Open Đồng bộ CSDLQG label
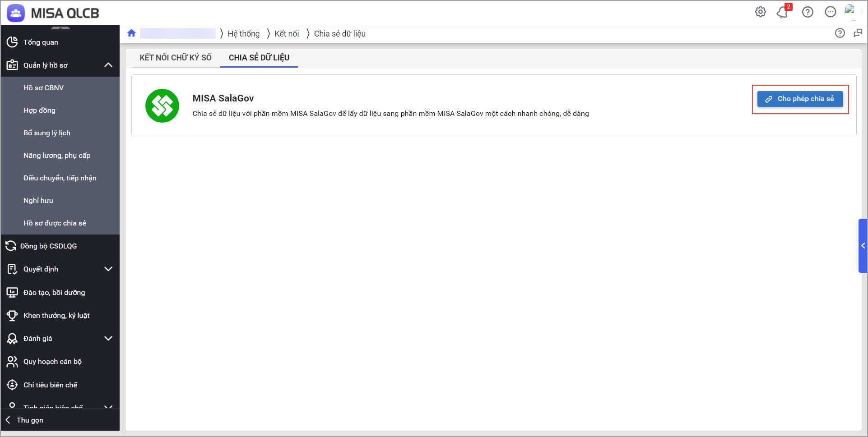Viewport: 868px width, 437px height. click(48, 246)
